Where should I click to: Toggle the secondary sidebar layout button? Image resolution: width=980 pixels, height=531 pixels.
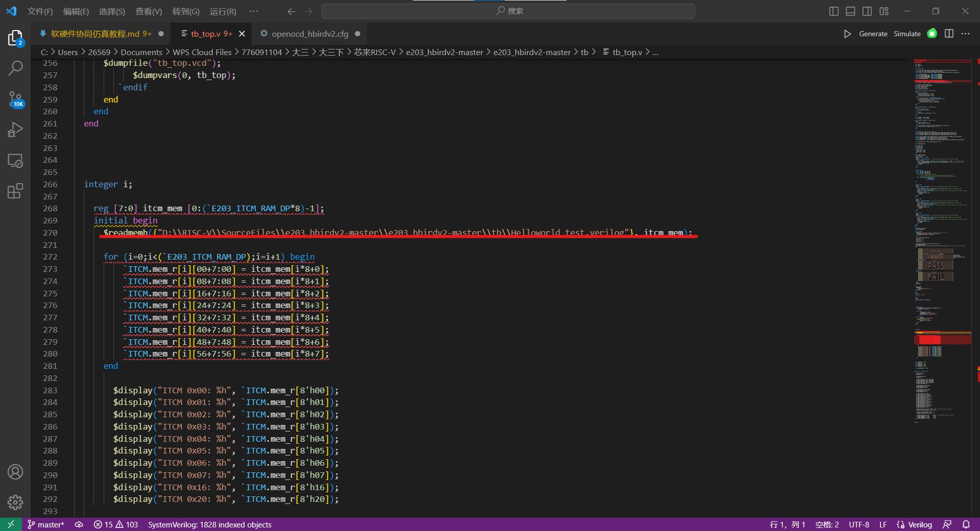pyautogui.click(x=867, y=11)
